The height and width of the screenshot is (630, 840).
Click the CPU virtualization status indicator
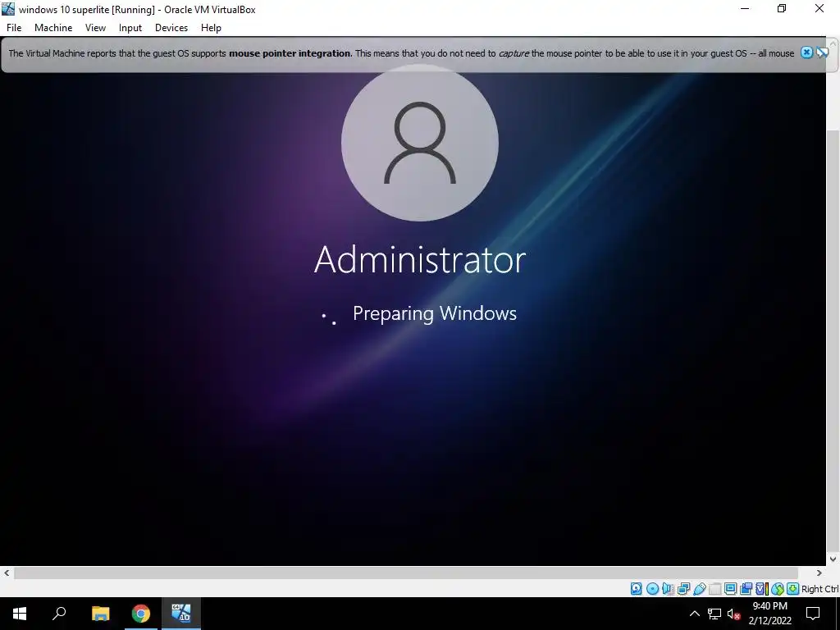pos(762,589)
